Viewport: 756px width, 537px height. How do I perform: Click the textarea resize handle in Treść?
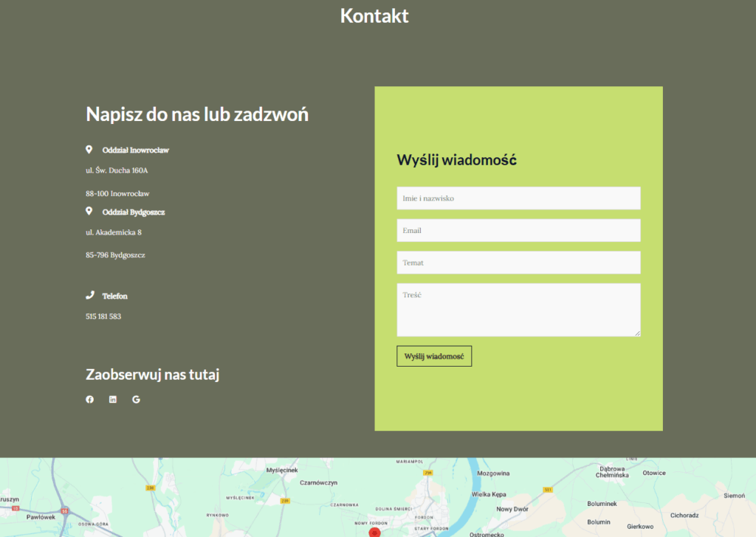pyautogui.click(x=637, y=333)
